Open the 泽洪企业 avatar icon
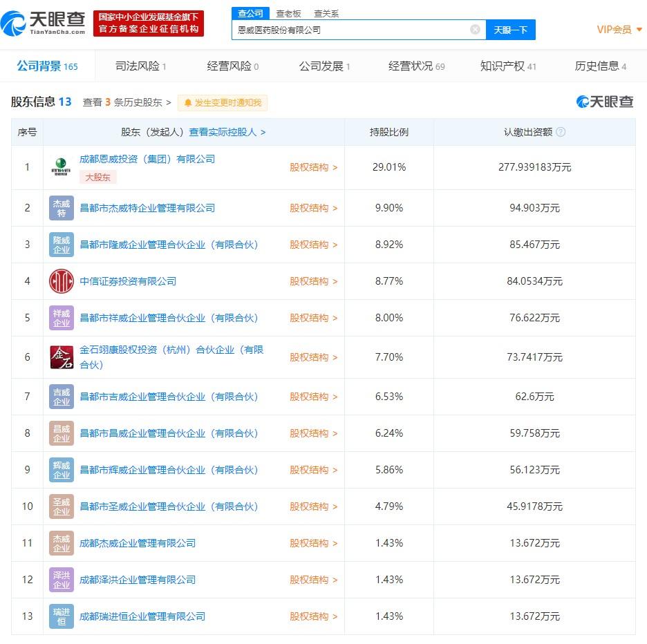Screen dimensions: 647x644 click(x=61, y=580)
